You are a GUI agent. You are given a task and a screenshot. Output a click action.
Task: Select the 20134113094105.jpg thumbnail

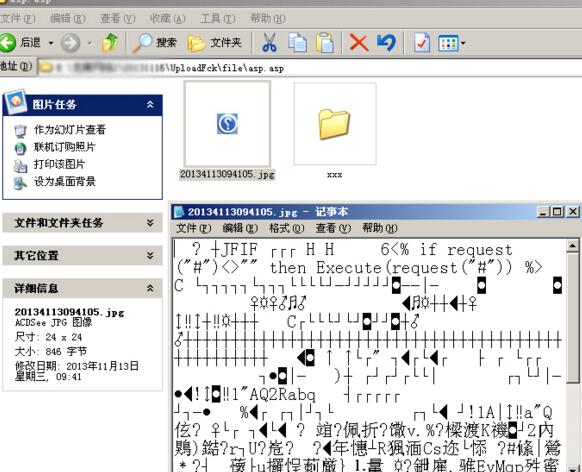click(x=228, y=124)
